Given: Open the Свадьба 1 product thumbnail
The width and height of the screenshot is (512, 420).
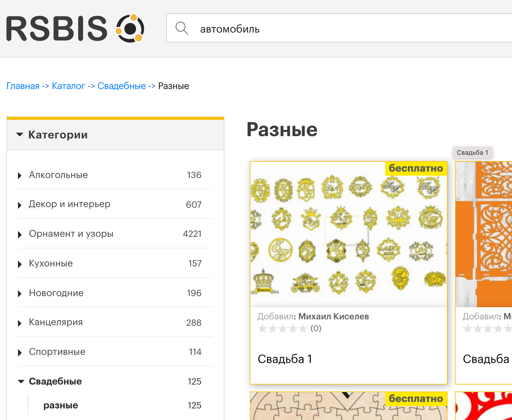Looking at the screenshot, I should (x=349, y=234).
